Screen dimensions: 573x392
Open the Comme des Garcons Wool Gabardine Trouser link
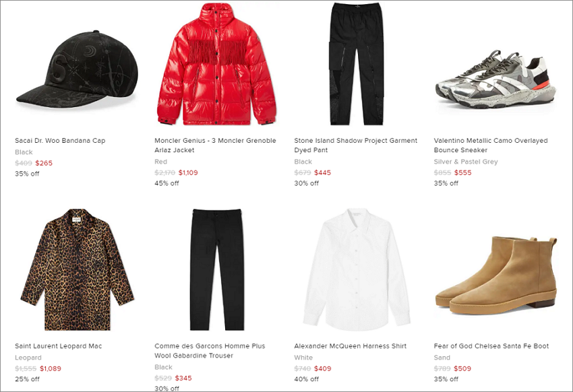click(x=210, y=351)
